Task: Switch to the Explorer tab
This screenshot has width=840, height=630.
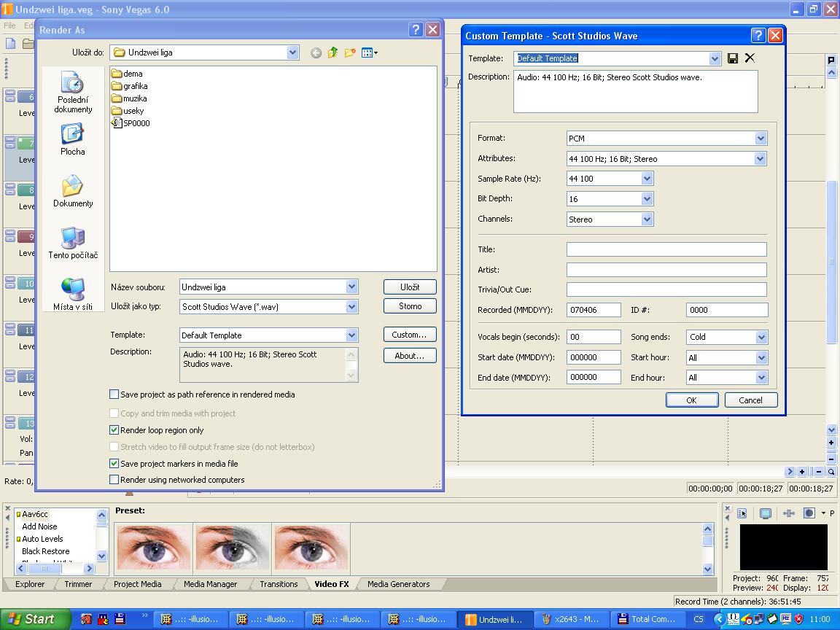Action: click(x=30, y=584)
